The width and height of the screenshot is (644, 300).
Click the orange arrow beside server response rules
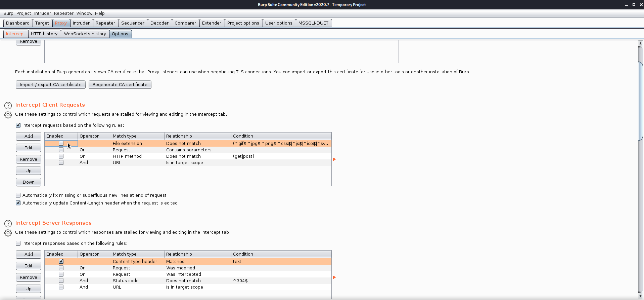click(x=334, y=277)
